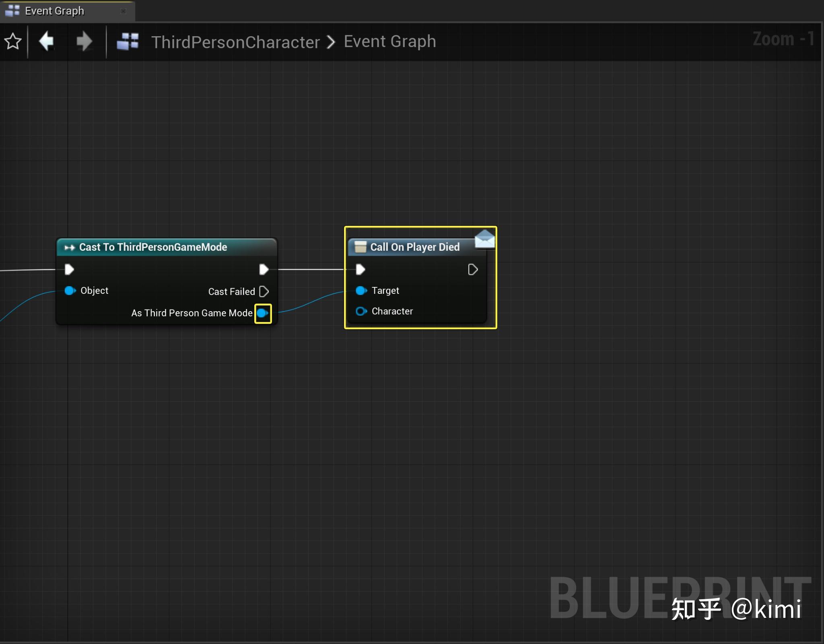The image size is (824, 644).
Task: Click the function icon in Call On Player Died header
Action: [x=360, y=247]
